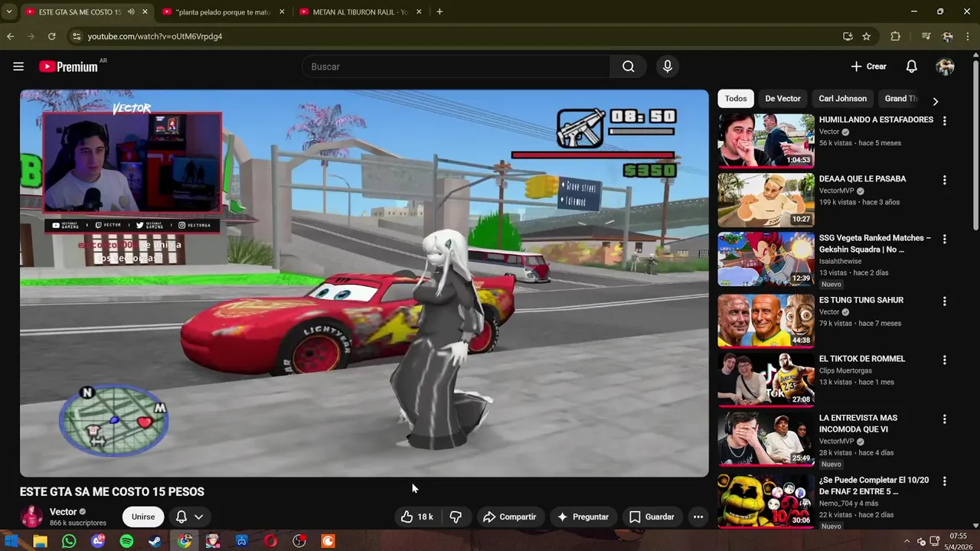Viewport: 980px width, 551px height.
Task: Open options for LA ENTREVISTA MAS INCOMODA
Action: pyautogui.click(x=944, y=419)
